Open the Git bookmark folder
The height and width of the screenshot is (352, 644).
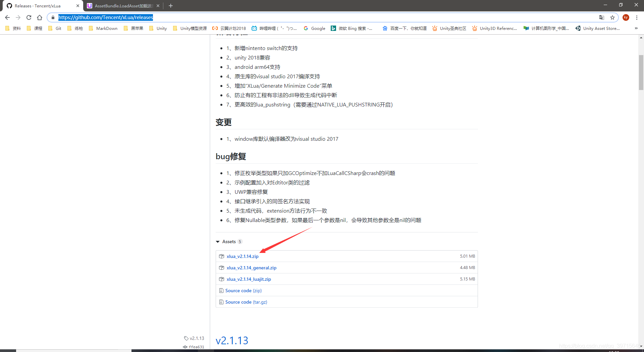pyautogui.click(x=55, y=28)
